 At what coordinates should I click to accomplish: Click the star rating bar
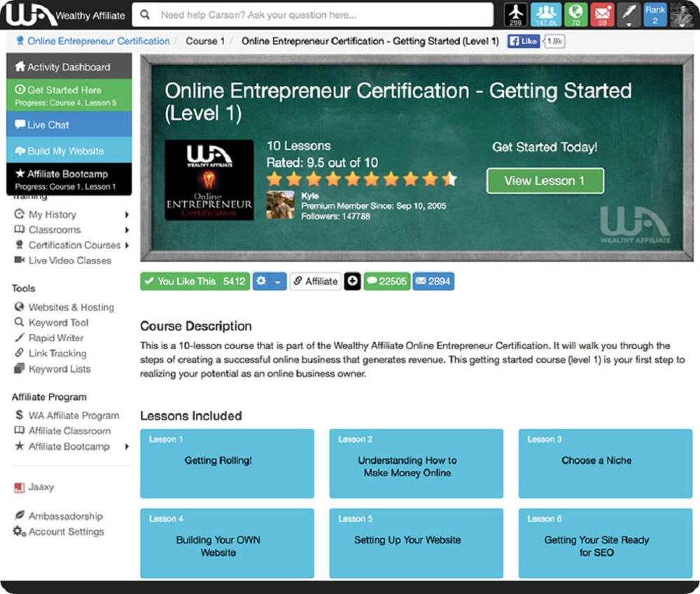(x=362, y=179)
